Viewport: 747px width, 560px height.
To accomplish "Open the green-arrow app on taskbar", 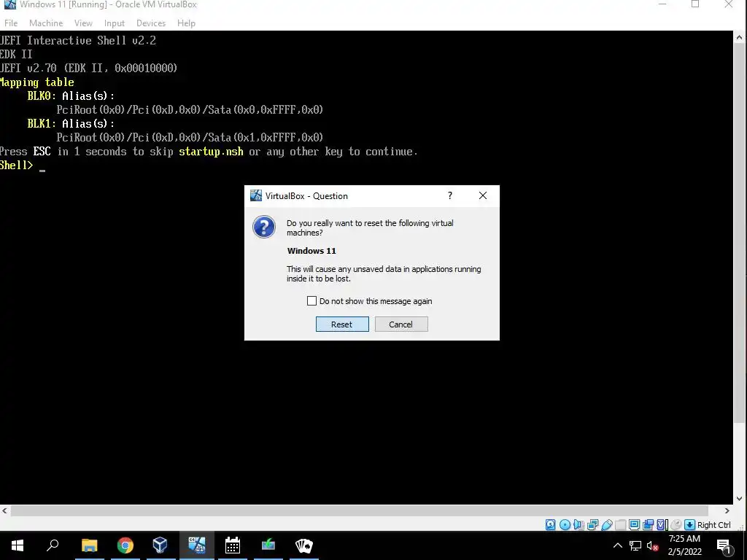I will [x=268, y=545].
